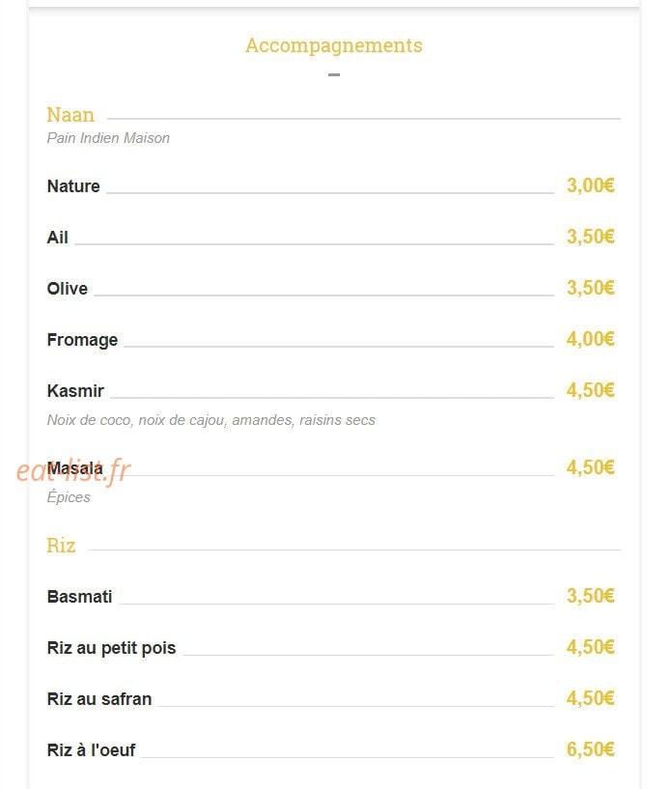
Task: Click the 4,00€ price for Fromage
Action: (591, 339)
